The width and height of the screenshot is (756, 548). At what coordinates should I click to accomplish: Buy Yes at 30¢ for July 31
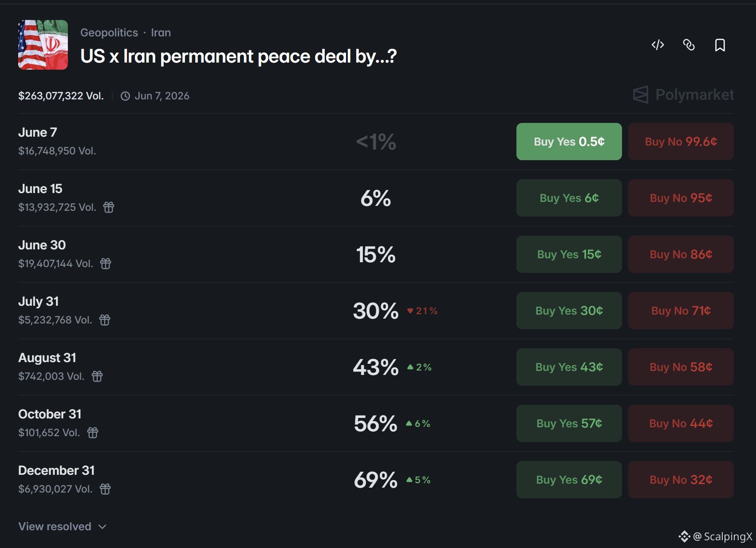point(569,311)
